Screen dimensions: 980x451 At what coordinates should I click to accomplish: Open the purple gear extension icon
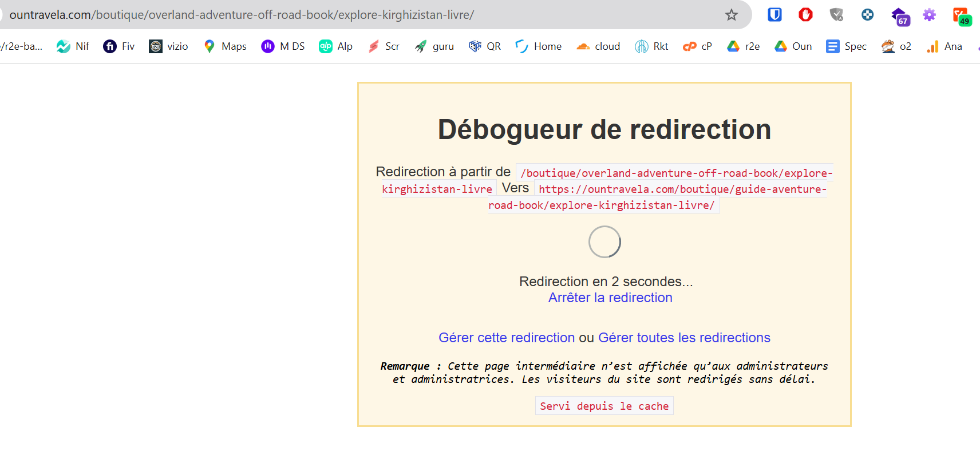pyautogui.click(x=929, y=15)
